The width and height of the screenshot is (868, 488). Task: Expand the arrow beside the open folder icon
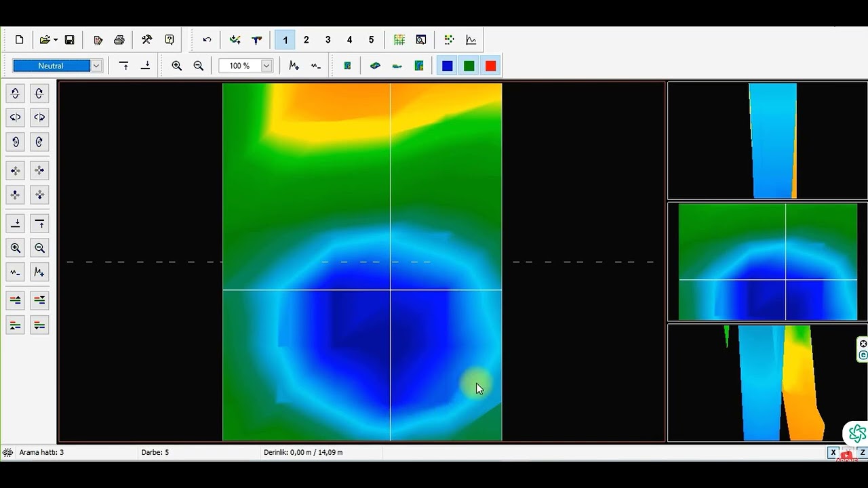(x=56, y=40)
